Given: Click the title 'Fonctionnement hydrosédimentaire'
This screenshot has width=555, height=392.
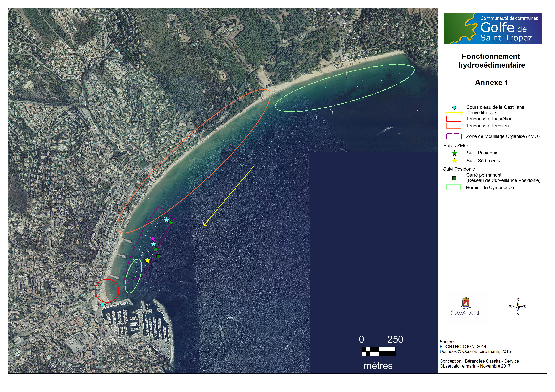Looking at the screenshot, I should click(491, 61).
